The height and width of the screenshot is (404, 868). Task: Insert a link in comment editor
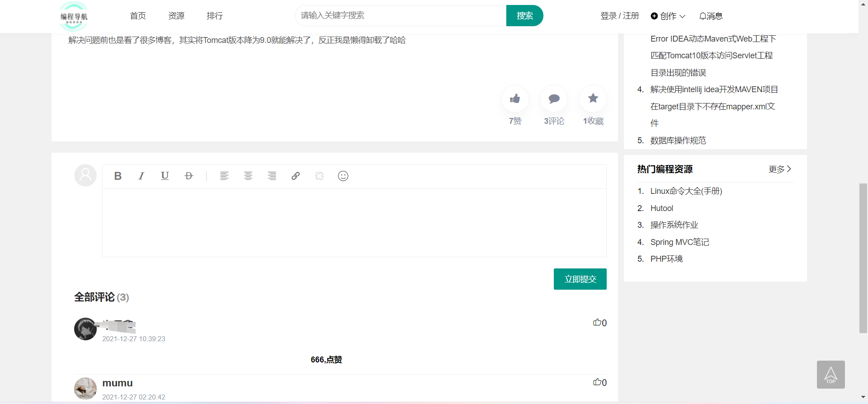(x=296, y=176)
